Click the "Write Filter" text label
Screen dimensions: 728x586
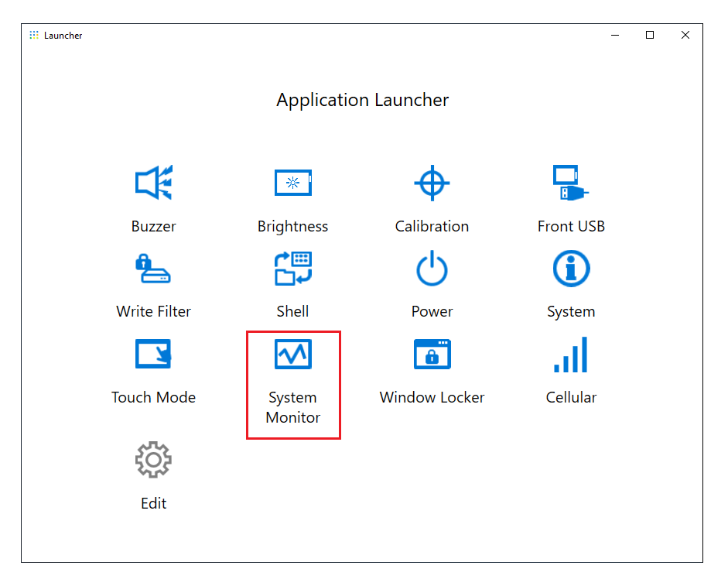[153, 312]
